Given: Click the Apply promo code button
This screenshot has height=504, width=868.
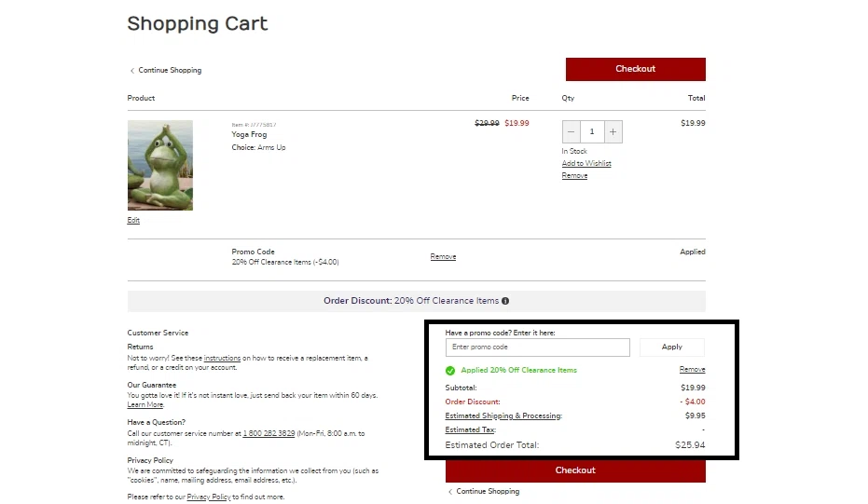Looking at the screenshot, I should tap(671, 347).
